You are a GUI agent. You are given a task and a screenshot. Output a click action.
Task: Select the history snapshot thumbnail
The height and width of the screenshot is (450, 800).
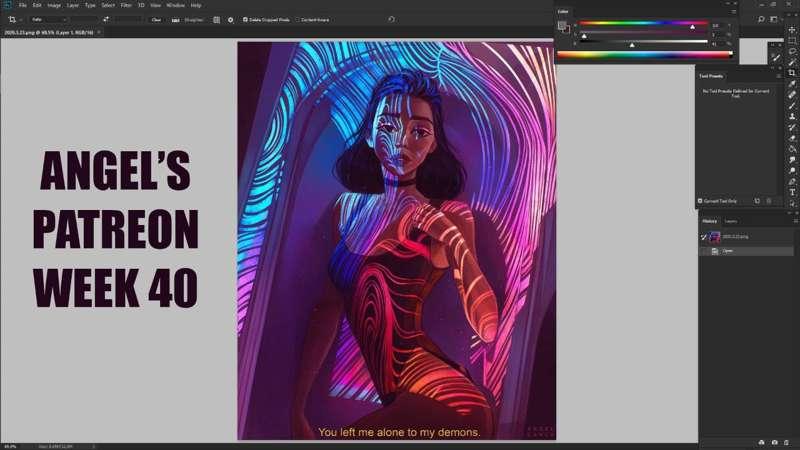(x=715, y=237)
